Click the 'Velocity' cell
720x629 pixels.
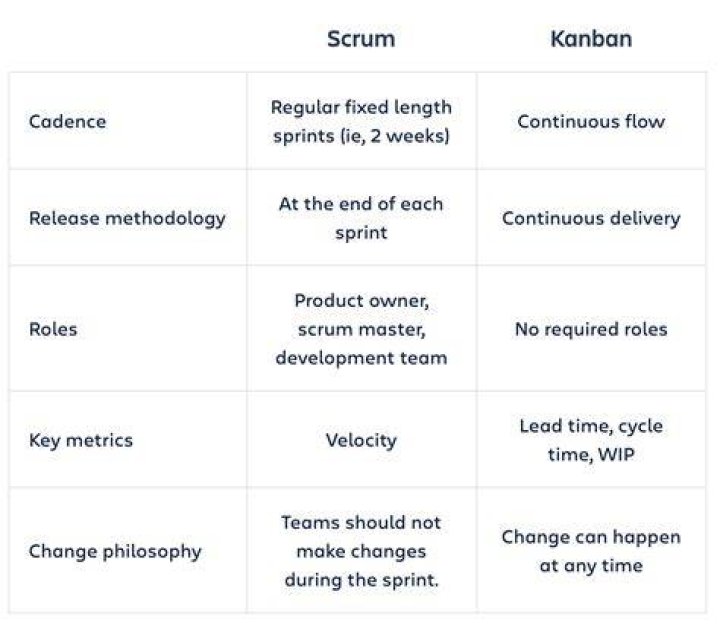click(x=361, y=440)
